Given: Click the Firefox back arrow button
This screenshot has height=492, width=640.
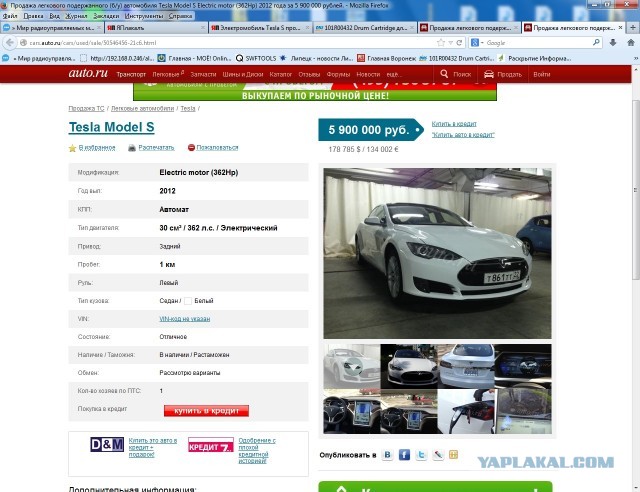Looking at the screenshot, I should point(10,42).
